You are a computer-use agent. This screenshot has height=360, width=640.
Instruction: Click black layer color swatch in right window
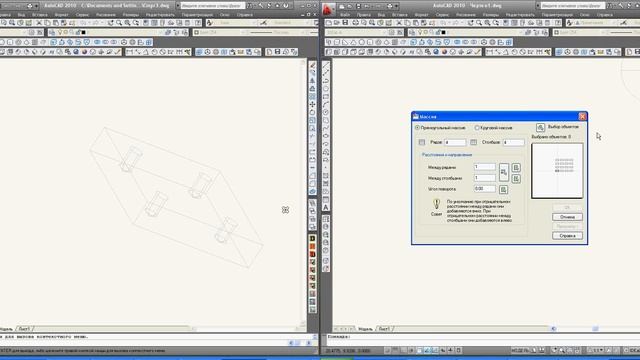click(x=443, y=32)
